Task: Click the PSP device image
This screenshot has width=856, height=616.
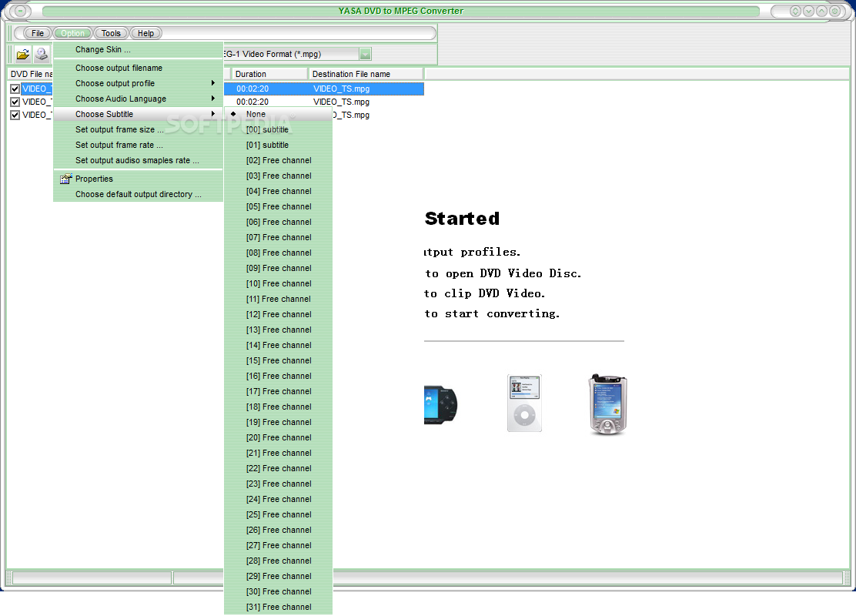Action: click(440, 405)
